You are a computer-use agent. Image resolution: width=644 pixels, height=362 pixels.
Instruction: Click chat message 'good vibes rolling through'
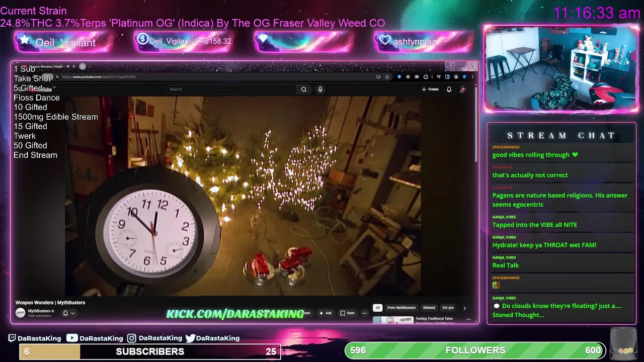(535, 155)
